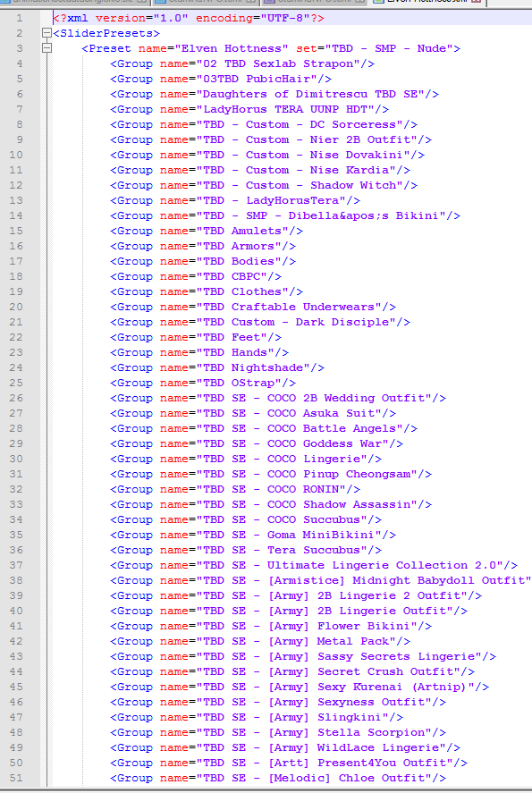Image resolution: width=532 pixels, height=793 pixels.
Task: Click the "TBD Bodies" group line
Action: point(203,261)
